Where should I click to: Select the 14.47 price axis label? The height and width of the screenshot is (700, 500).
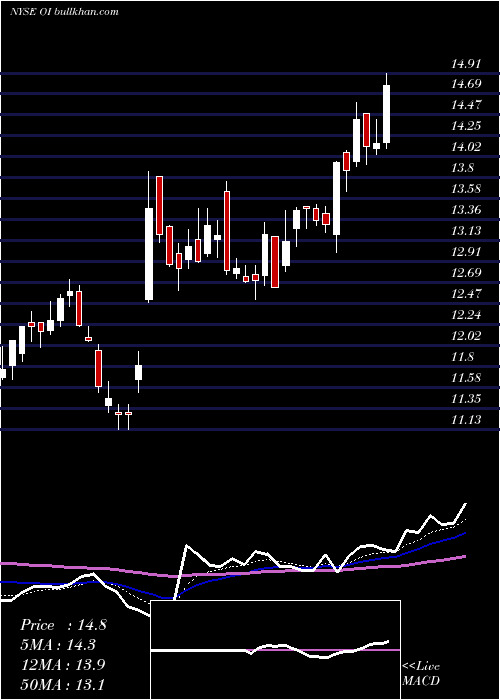pyautogui.click(x=466, y=105)
